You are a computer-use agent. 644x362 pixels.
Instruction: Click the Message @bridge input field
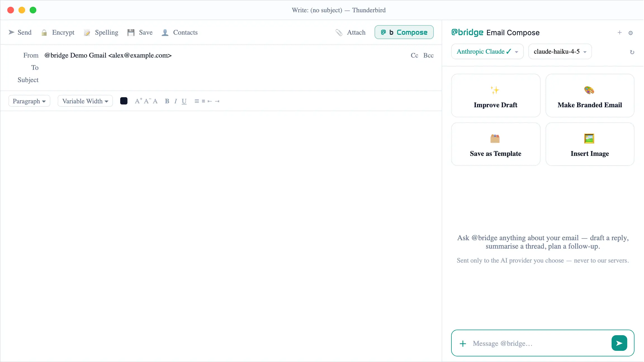click(x=539, y=344)
